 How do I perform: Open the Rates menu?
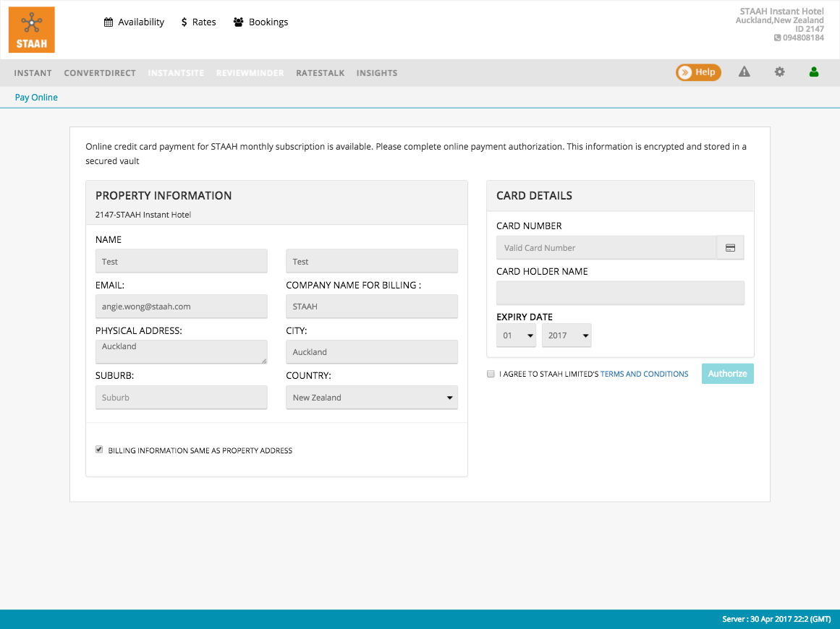click(x=199, y=22)
